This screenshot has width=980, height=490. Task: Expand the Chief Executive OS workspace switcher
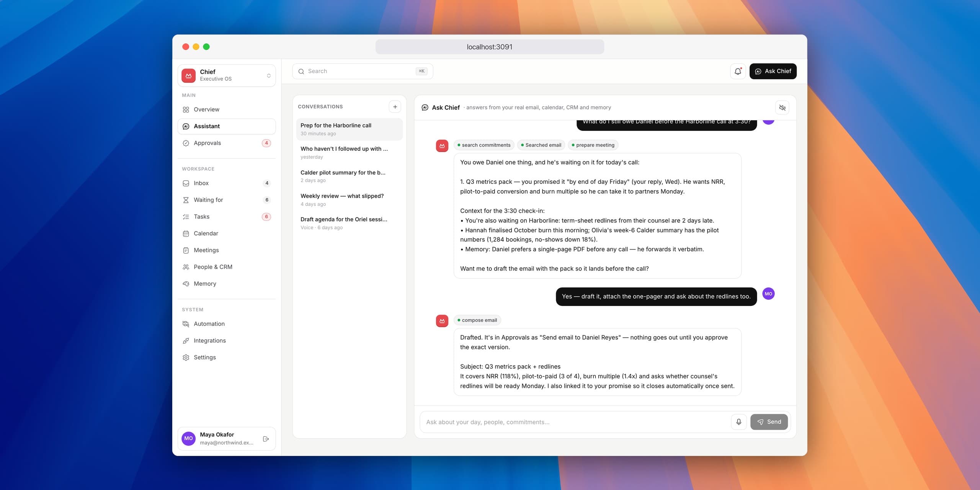(x=227, y=75)
